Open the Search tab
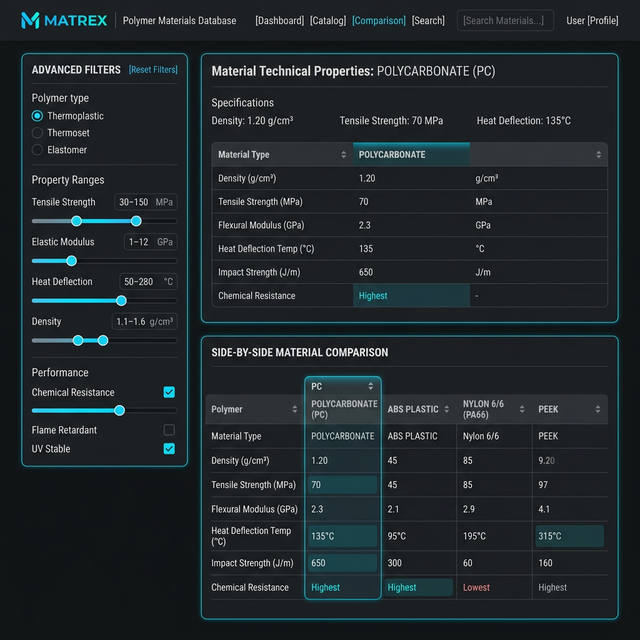This screenshot has width=640, height=640. pos(428,20)
